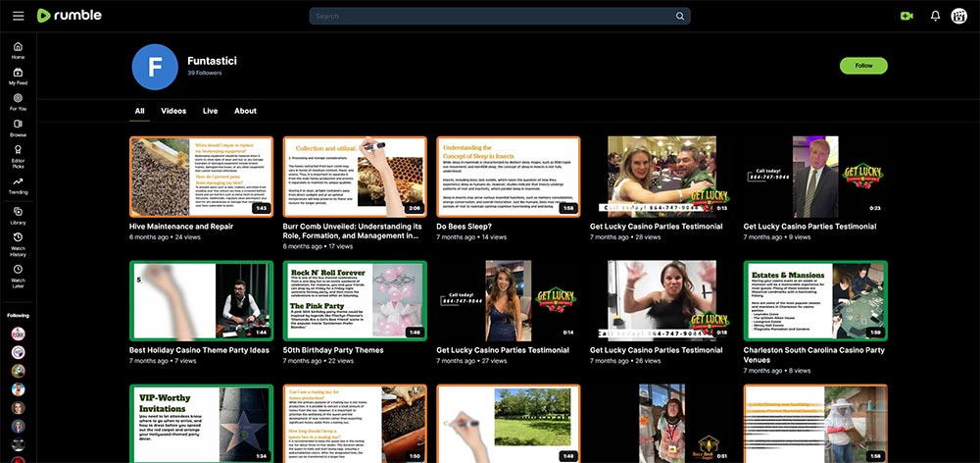Open first followed channel avatar in sidebar
This screenshot has width=980, height=463.
coord(18,334)
